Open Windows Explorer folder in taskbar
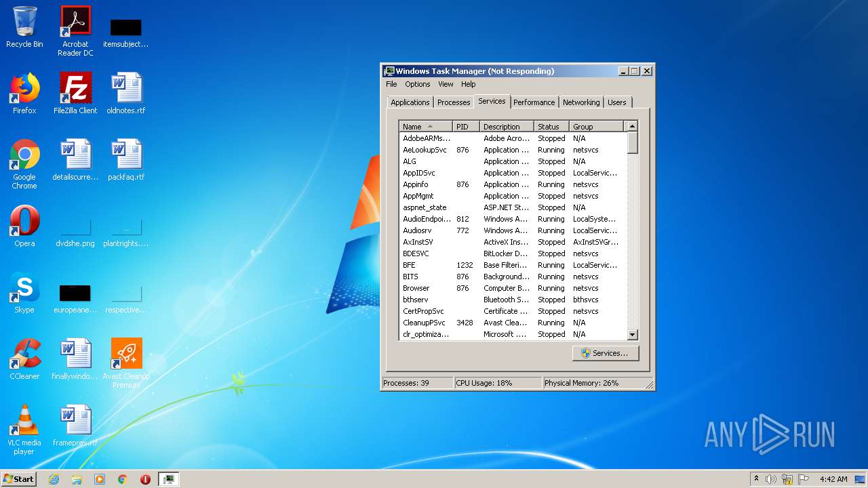 [x=77, y=479]
